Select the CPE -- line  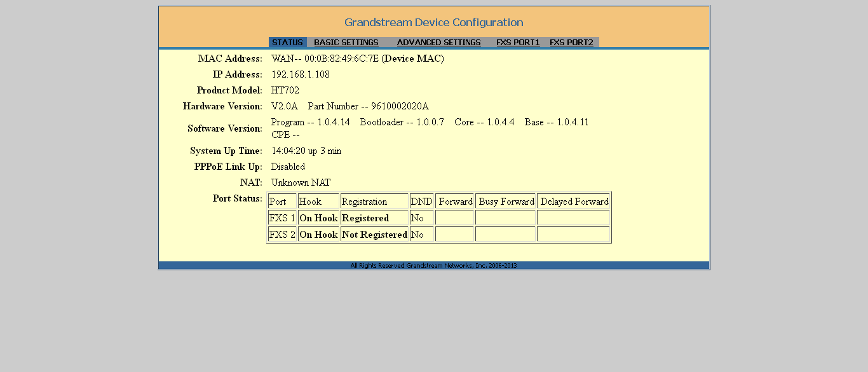[x=285, y=135]
